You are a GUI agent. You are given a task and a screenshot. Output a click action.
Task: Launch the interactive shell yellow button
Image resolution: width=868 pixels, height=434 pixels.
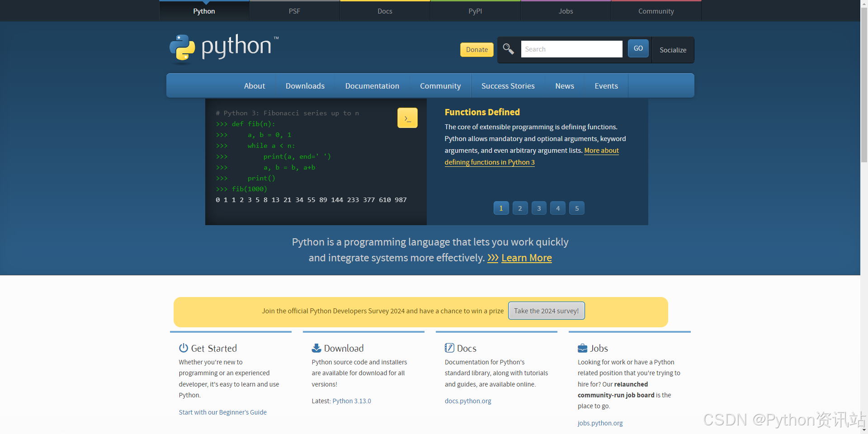pos(407,118)
